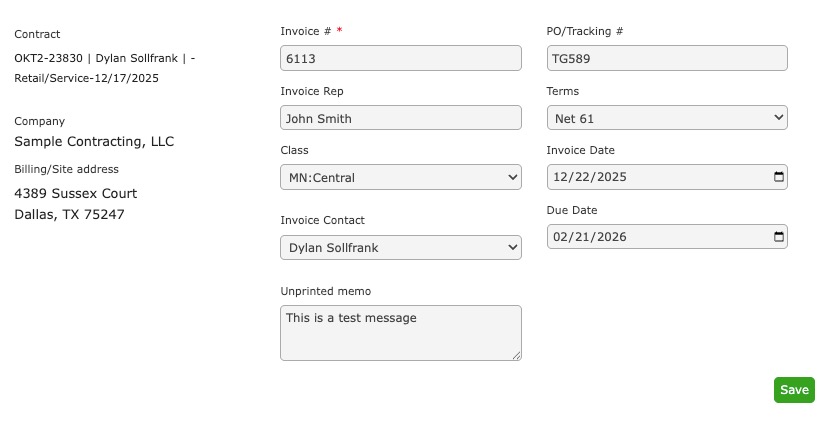
Task: Select the year 2026 in Due Date
Action: pos(611,236)
